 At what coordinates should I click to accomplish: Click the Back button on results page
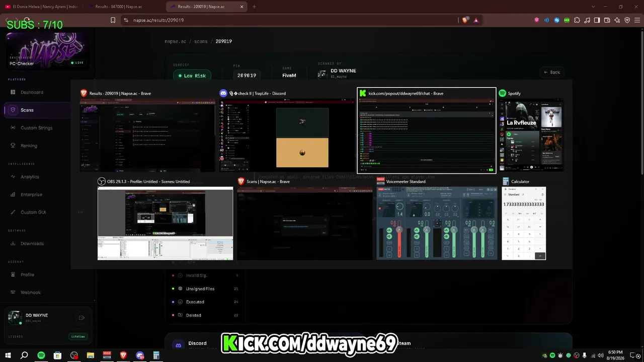click(552, 72)
